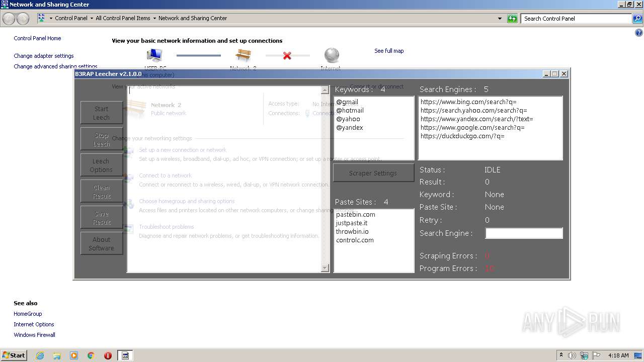Click the Action Center flag icon
644x362 pixels.
click(596, 355)
